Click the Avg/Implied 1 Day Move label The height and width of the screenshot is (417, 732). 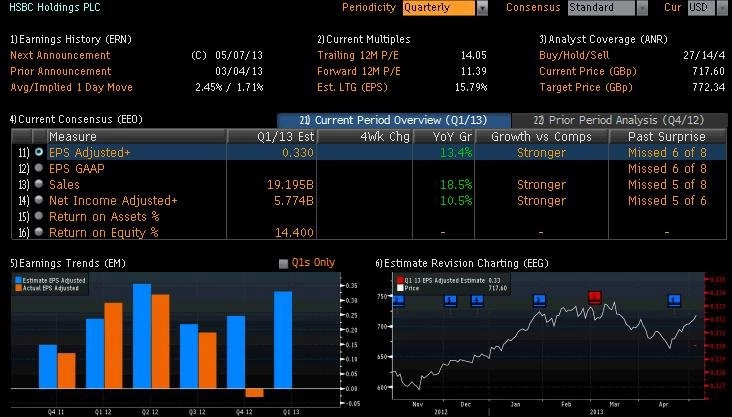click(x=71, y=87)
